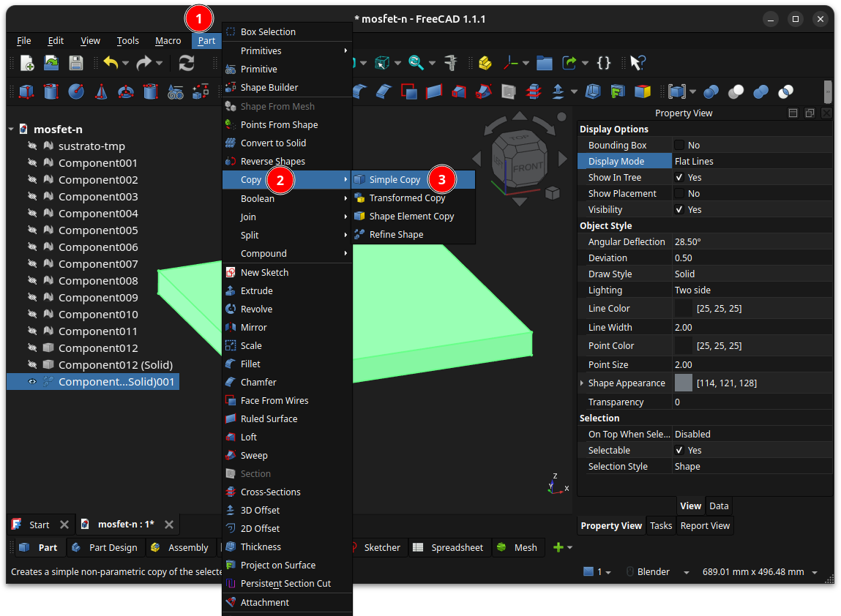Collapse the mosfet-n tree root

[x=11, y=129]
